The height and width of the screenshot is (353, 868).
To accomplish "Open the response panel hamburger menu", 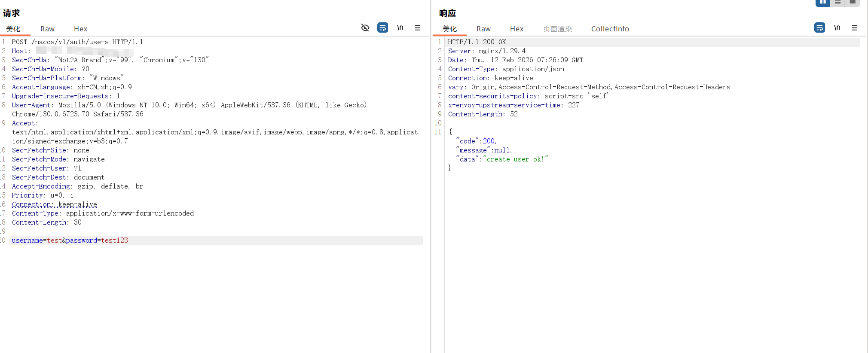I will [x=854, y=28].
